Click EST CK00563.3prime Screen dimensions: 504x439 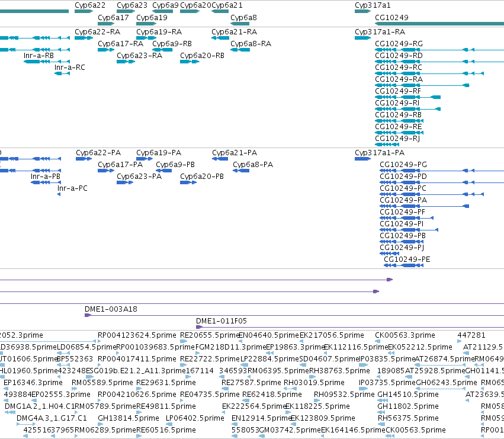click(377, 341)
